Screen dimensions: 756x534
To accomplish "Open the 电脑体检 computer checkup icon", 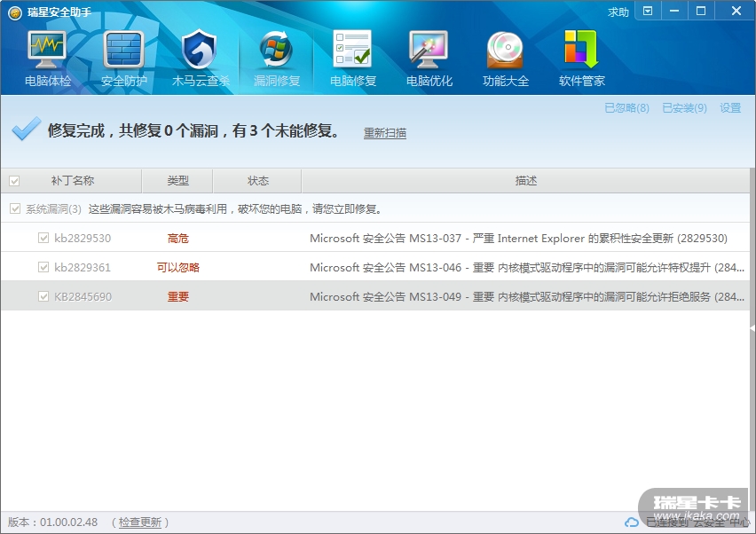I will 47,51.
